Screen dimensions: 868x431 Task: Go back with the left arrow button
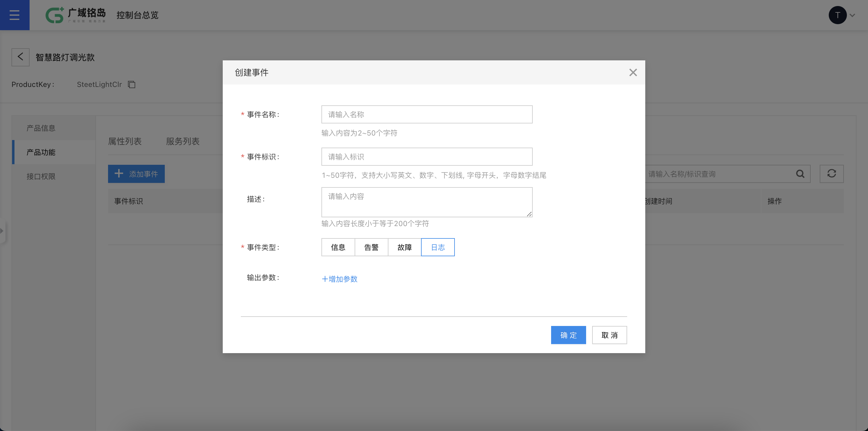21,57
